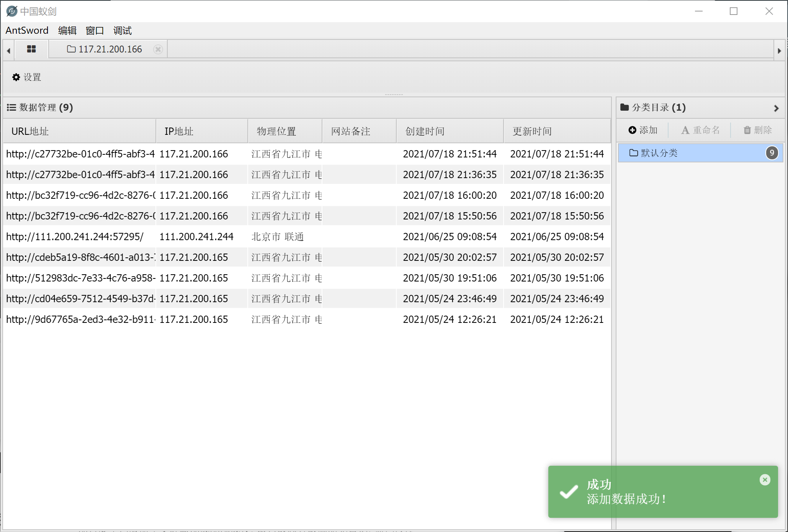Sort by the 创建时间 column header
Viewport: 788px width, 532px height.
[x=450, y=131]
